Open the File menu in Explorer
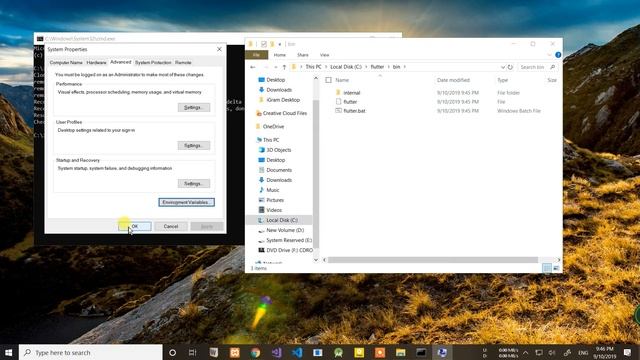The width and height of the screenshot is (640, 360). 256,55
